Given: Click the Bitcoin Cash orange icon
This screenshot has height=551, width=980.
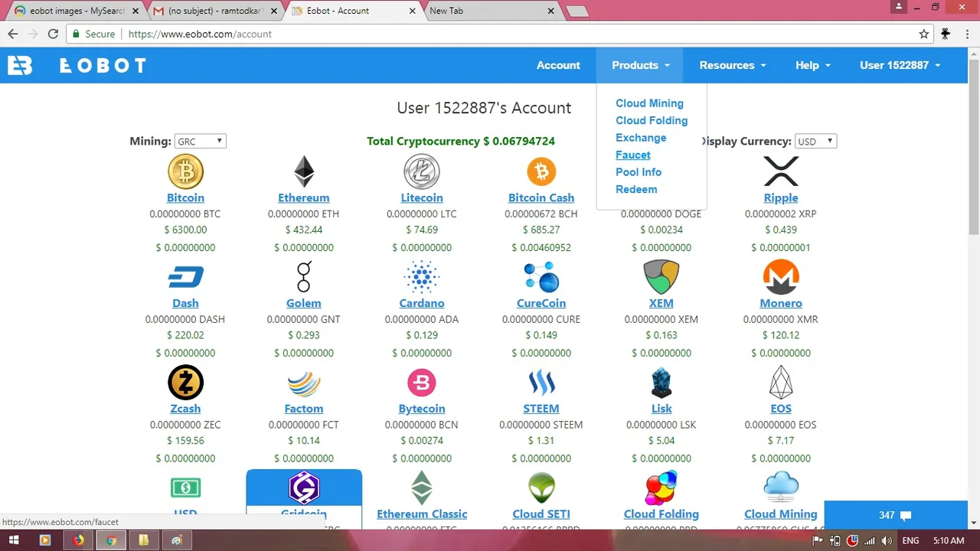Looking at the screenshot, I should (x=541, y=171).
